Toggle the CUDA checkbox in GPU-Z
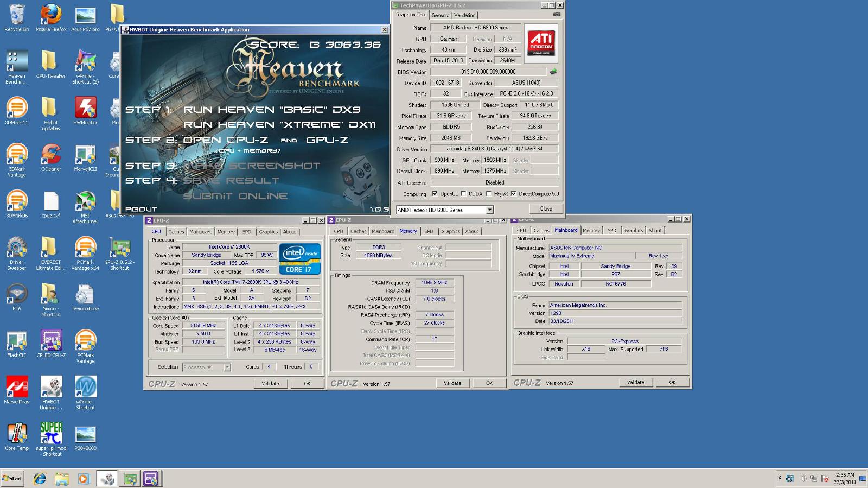Image resolution: width=868 pixels, height=488 pixels. [x=463, y=194]
